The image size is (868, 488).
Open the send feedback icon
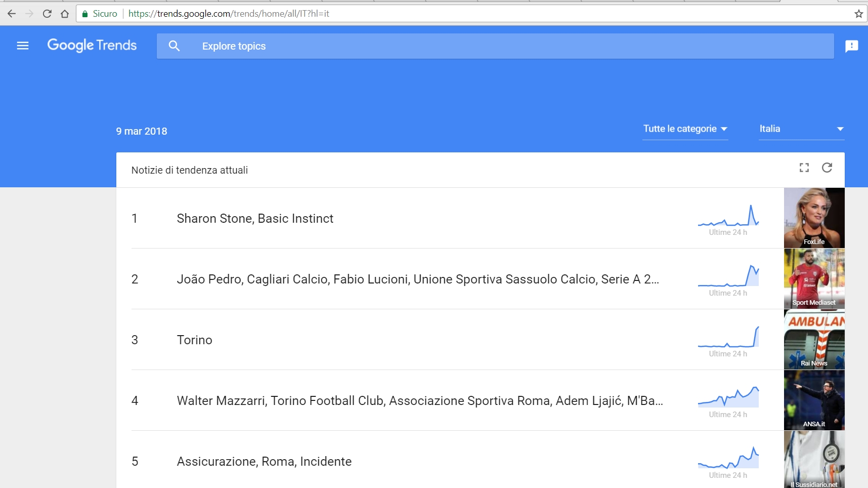tap(852, 46)
